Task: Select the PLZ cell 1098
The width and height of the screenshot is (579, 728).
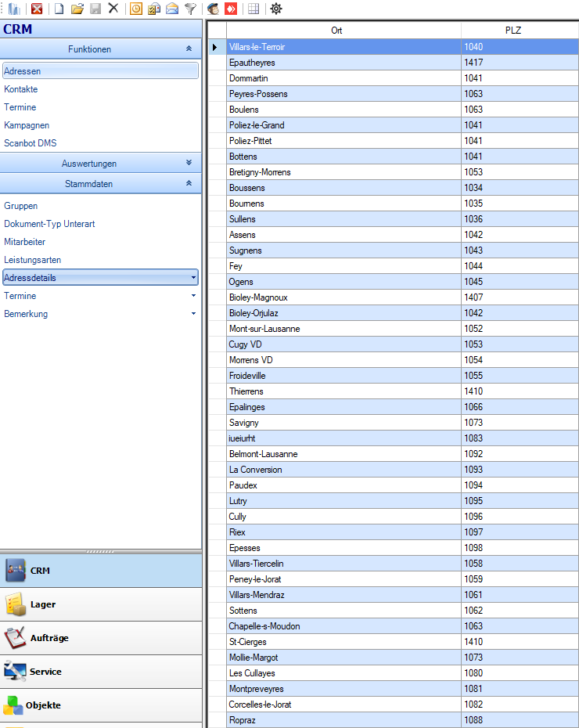Action: click(520, 548)
